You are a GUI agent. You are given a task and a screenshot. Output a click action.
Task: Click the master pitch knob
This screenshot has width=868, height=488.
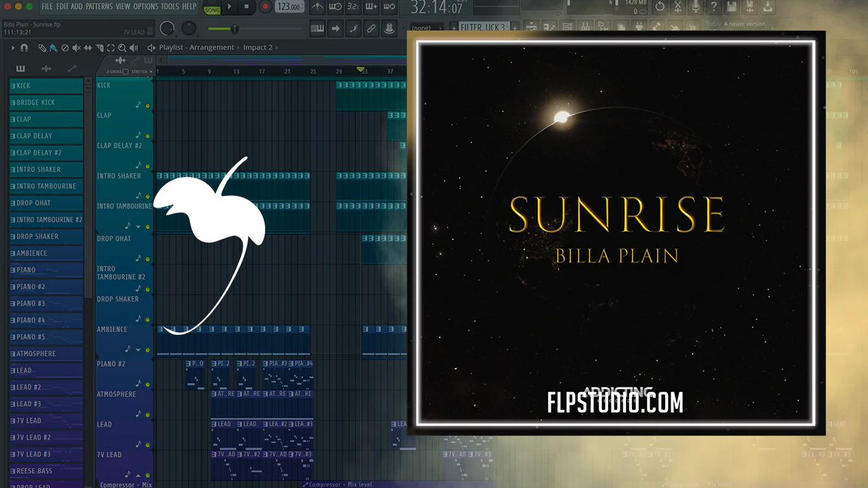[189, 28]
